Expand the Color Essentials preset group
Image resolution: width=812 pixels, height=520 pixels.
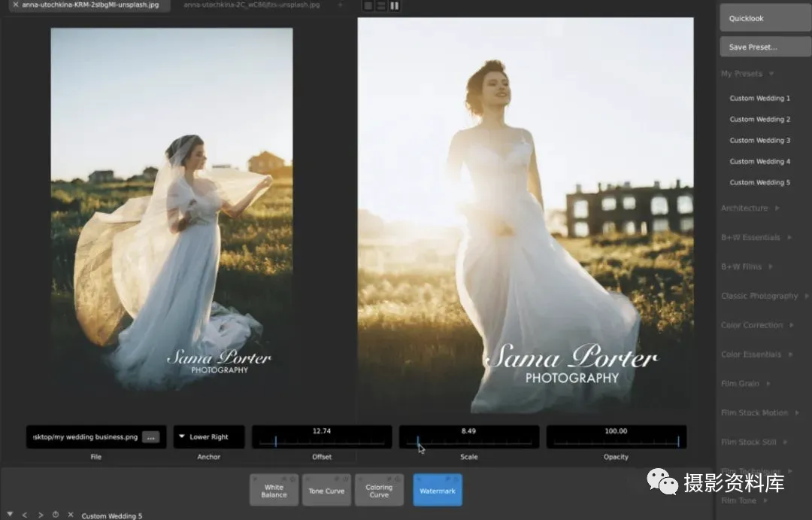[756, 354]
